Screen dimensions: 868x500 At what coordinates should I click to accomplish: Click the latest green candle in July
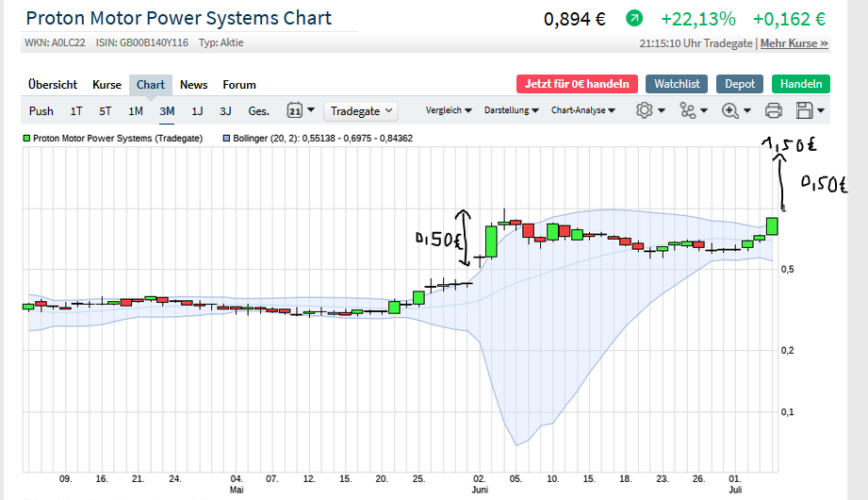772,226
